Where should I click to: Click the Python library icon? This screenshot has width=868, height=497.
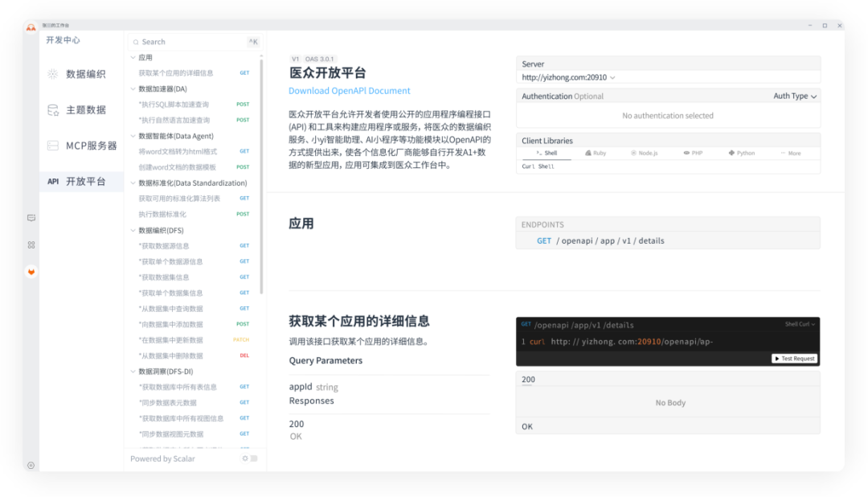(731, 153)
